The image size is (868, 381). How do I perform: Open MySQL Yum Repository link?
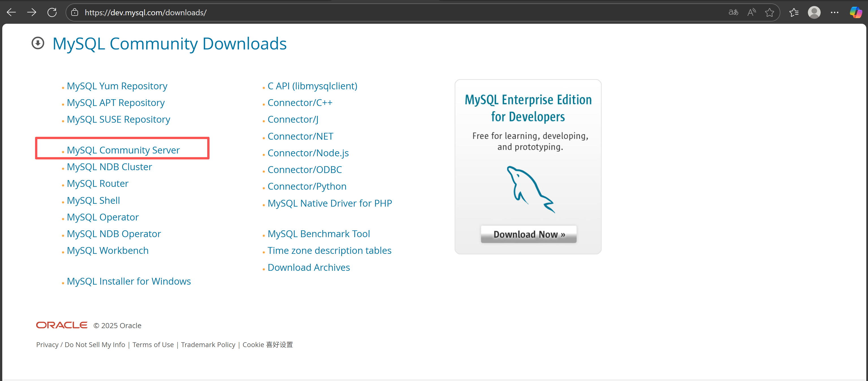(x=117, y=86)
